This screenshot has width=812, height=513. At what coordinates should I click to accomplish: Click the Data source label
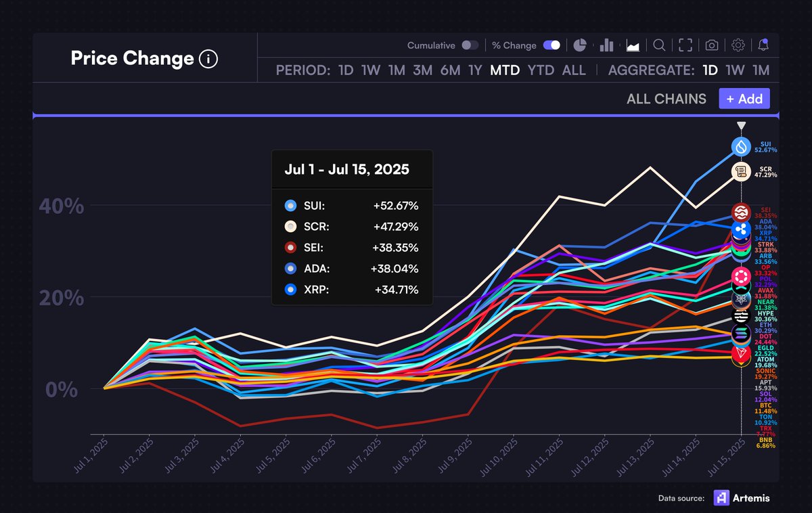click(681, 498)
